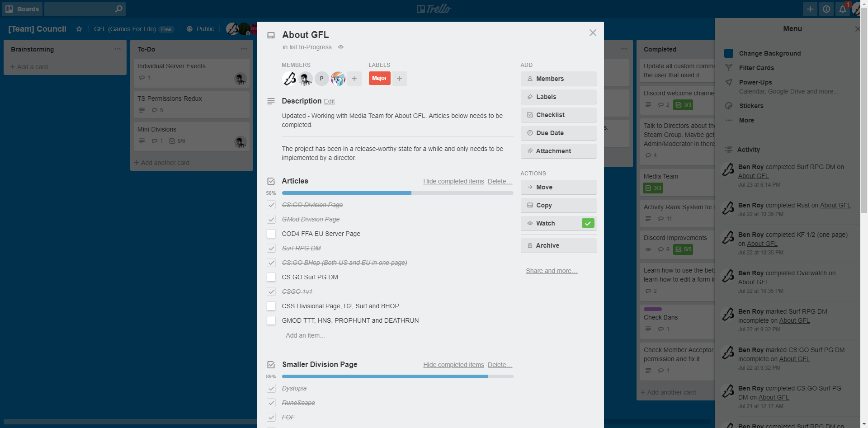Screen dimensions: 868x428
Task: Click the red Major label
Action: pos(379,78)
